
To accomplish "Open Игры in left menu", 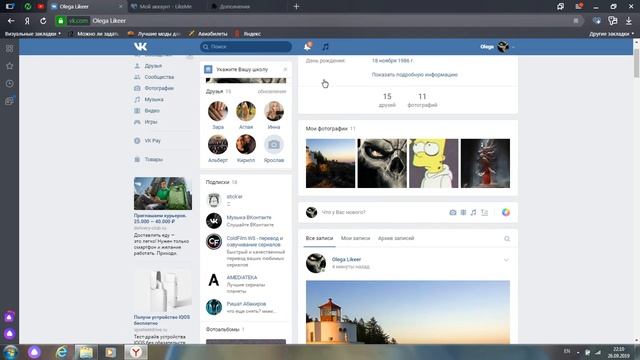I will (x=151, y=122).
